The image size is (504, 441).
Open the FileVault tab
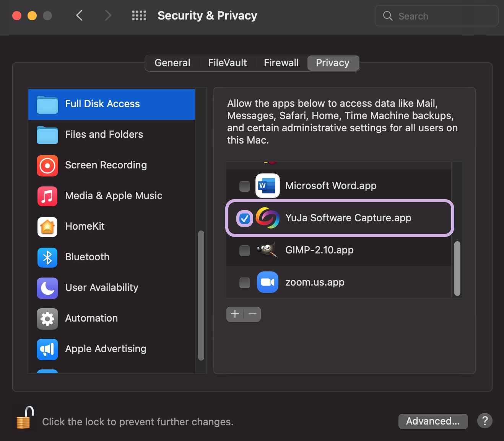pyautogui.click(x=227, y=63)
